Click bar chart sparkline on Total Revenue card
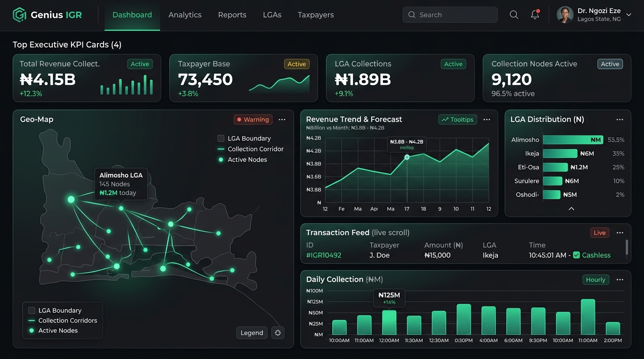The height and width of the screenshot is (359, 644). 126,85
